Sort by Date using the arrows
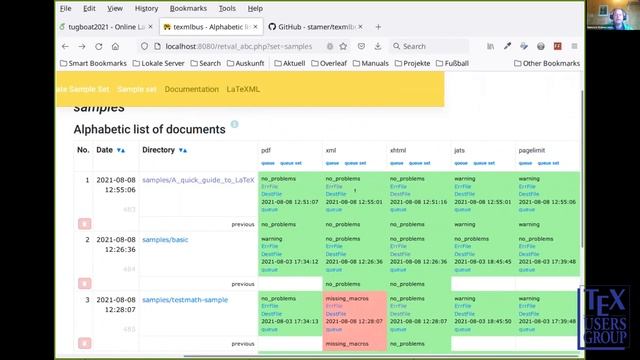The width and height of the screenshot is (640, 360). tap(121, 150)
